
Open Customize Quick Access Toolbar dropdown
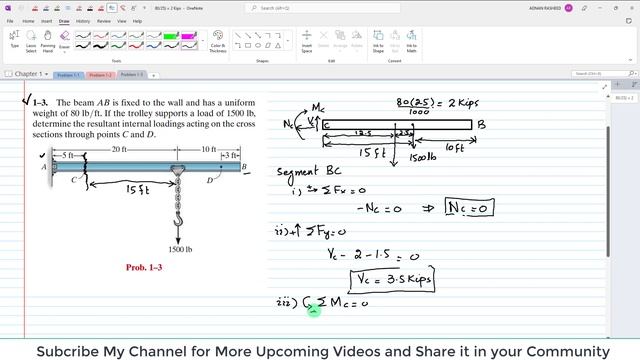(x=144, y=8)
